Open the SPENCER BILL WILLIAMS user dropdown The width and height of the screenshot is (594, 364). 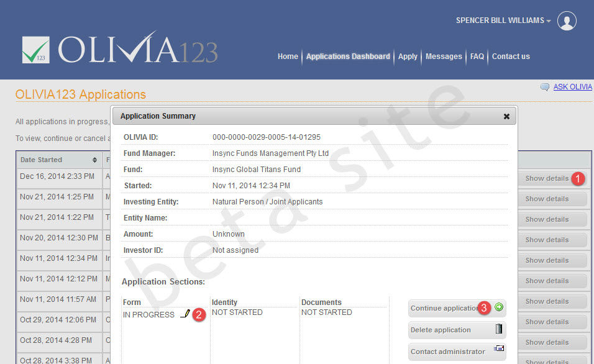click(503, 20)
